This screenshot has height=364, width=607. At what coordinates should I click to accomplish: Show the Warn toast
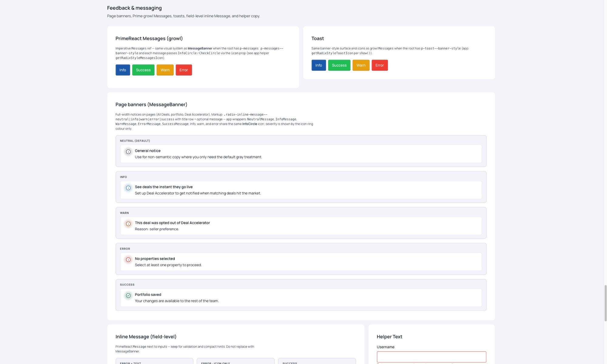pyautogui.click(x=361, y=65)
